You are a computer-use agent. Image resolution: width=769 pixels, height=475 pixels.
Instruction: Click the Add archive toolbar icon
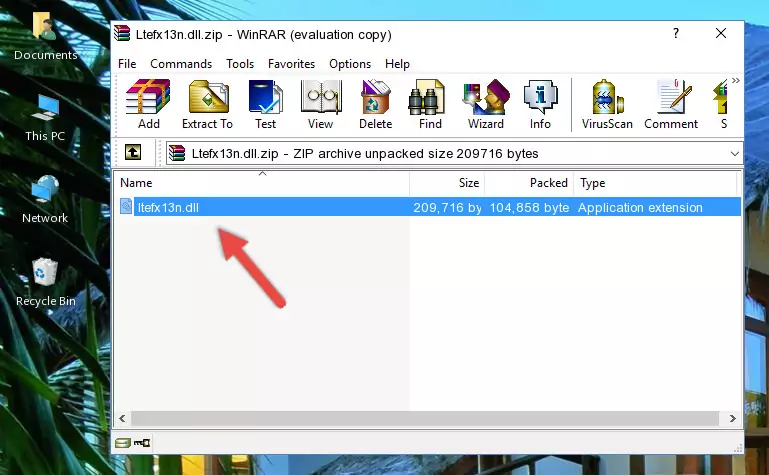click(x=148, y=104)
